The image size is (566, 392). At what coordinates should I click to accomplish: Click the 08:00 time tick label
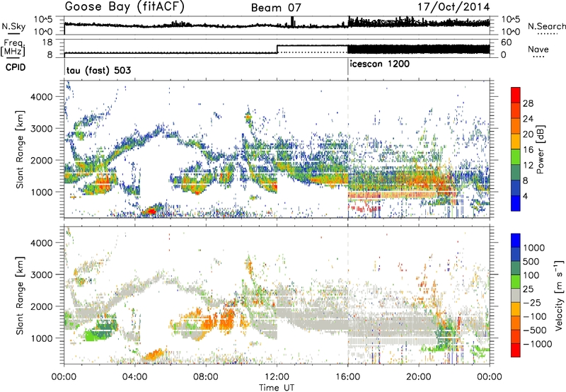pos(206,377)
